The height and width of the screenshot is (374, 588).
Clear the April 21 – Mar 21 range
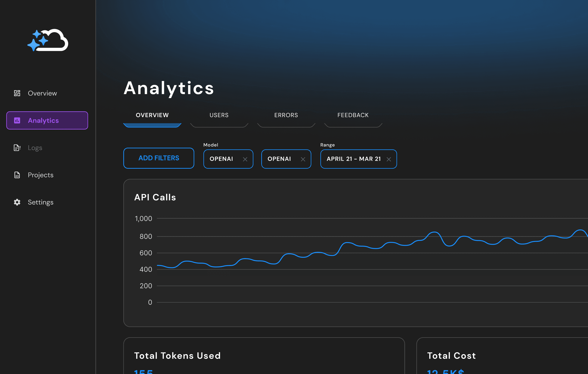pos(389,159)
